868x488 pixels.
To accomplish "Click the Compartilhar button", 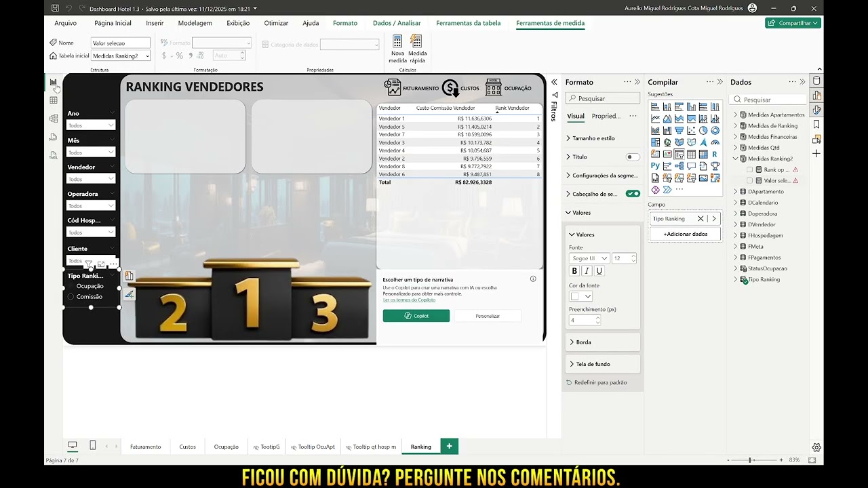I will (794, 22).
